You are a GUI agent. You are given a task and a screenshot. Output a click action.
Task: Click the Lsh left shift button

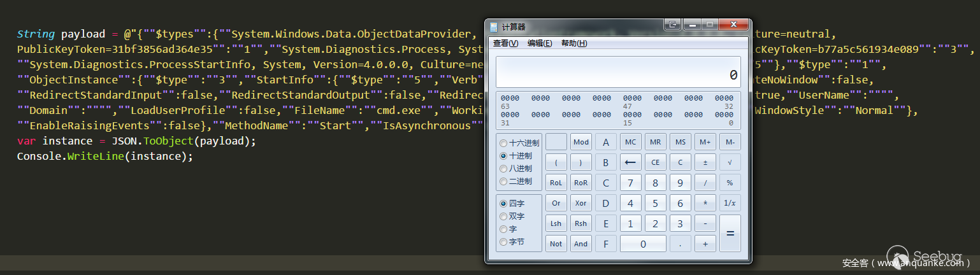tap(556, 223)
